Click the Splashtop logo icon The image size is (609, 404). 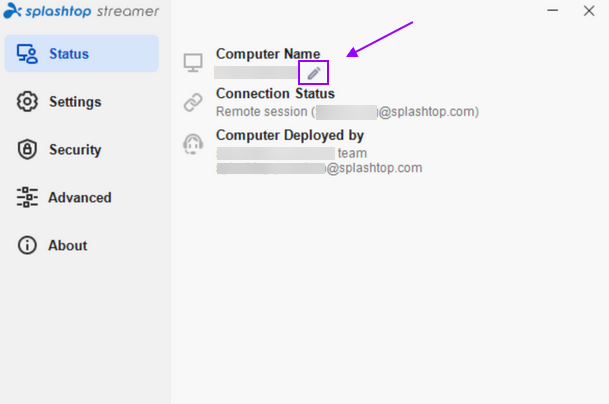pos(12,10)
